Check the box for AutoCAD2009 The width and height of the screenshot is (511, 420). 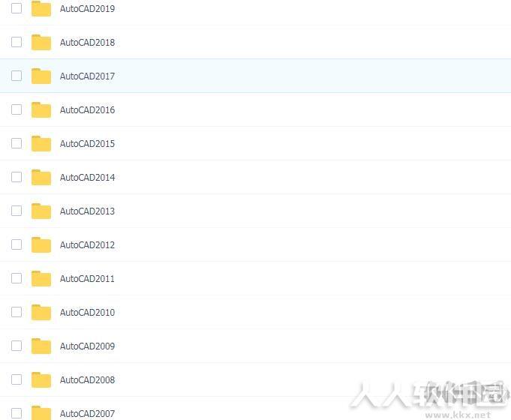[17, 346]
